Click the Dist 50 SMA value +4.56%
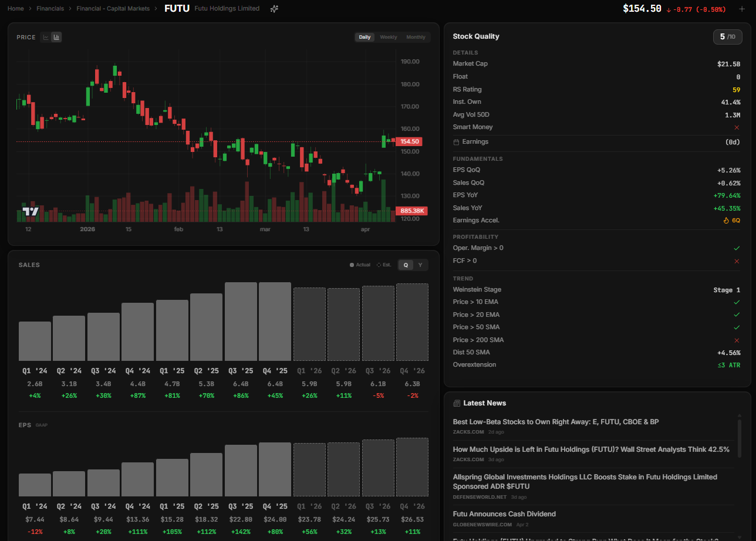Screen dimensions: 756x541 coord(728,353)
